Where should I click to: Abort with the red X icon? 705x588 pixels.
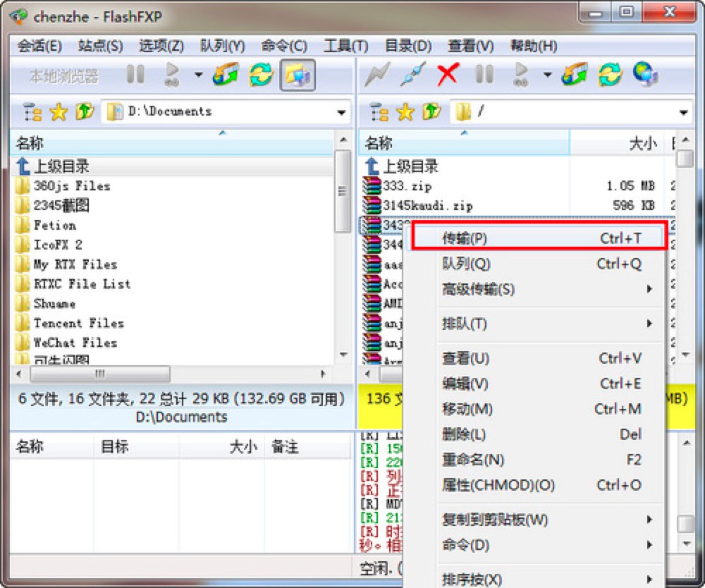448,74
